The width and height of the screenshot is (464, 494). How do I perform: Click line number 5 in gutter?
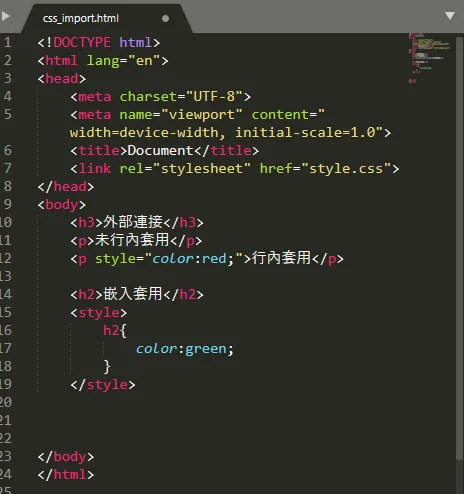(8, 114)
